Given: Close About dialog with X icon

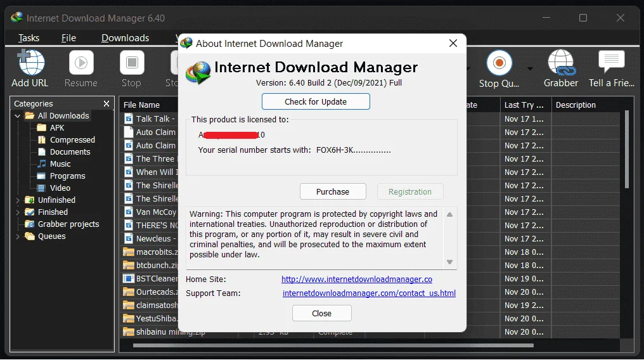Looking at the screenshot, I should pos(453,43).
